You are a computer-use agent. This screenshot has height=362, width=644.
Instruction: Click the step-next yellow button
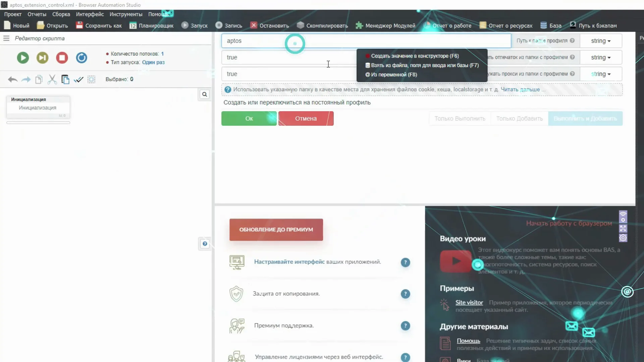tap(42, 58)
